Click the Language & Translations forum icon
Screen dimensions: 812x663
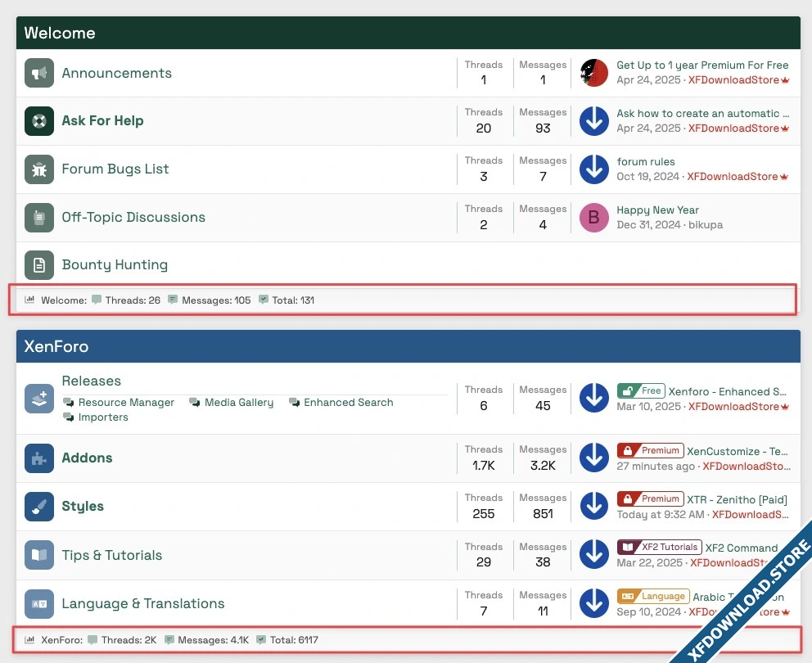38,604
